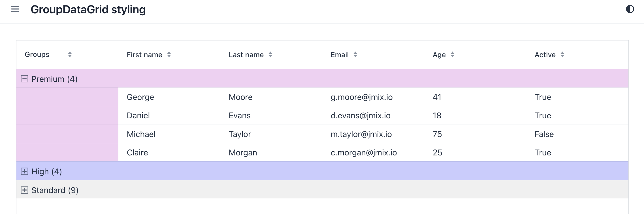This screenshot has width=644, height=214.
Task: Sort the Age column
Action: tap(452, 55)
